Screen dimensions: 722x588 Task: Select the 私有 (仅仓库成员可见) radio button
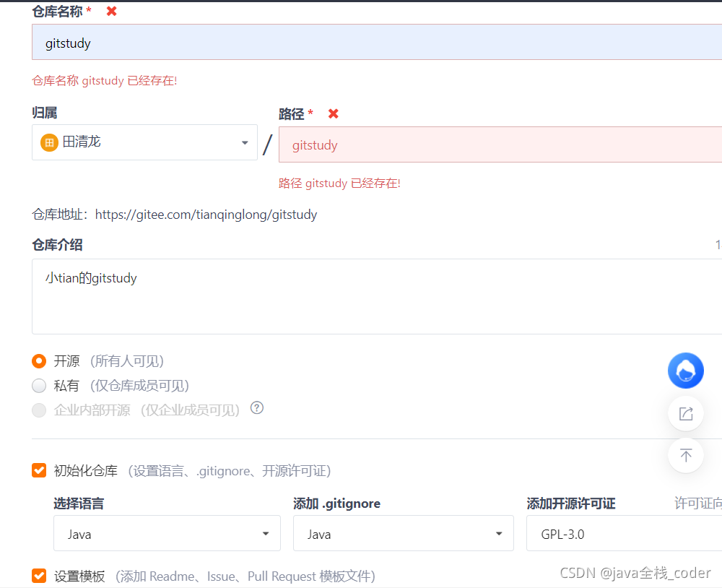tap(39, 385)
